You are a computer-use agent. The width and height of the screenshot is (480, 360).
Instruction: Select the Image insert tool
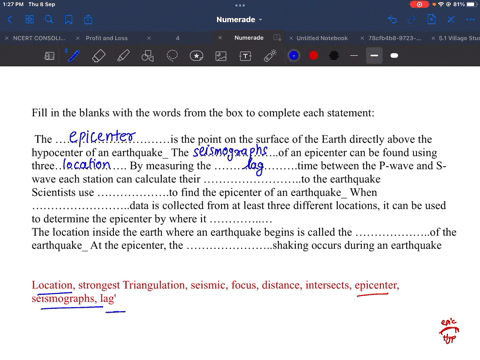[221, 56]
